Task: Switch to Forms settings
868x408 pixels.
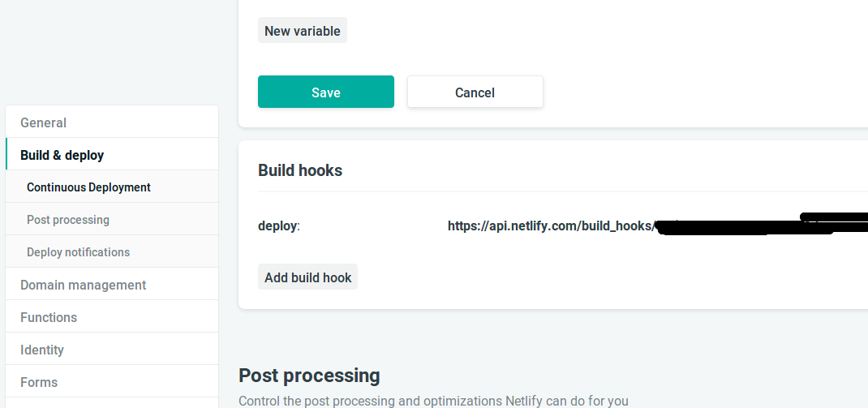Action: point(39,382)
